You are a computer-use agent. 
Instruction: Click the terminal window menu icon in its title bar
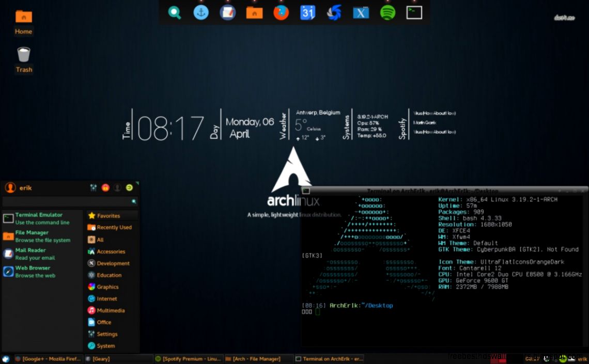[x=306, y=191]
